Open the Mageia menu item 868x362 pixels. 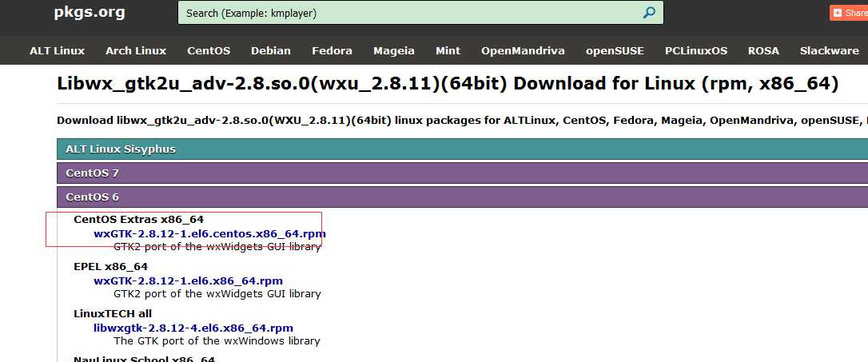pos(394,51)
